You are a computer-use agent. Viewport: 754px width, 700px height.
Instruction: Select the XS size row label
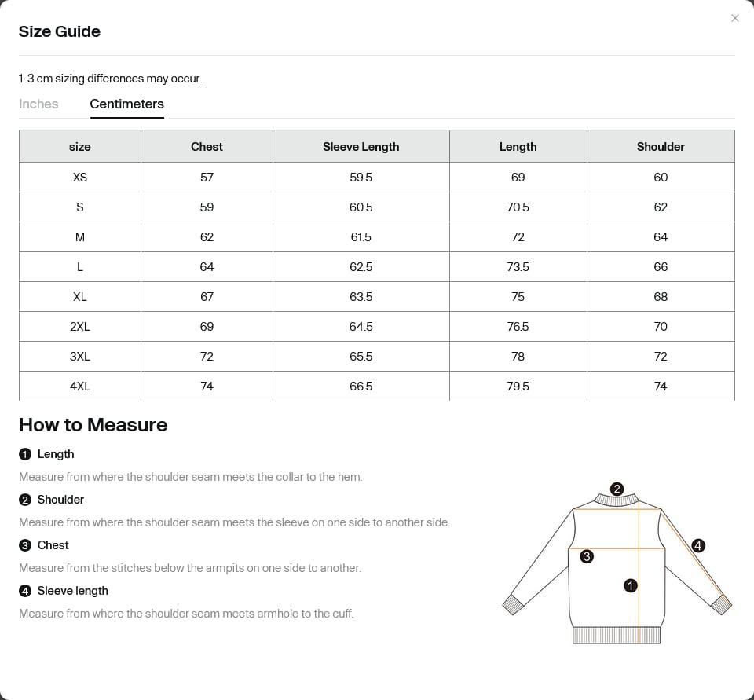pos(80,178)
